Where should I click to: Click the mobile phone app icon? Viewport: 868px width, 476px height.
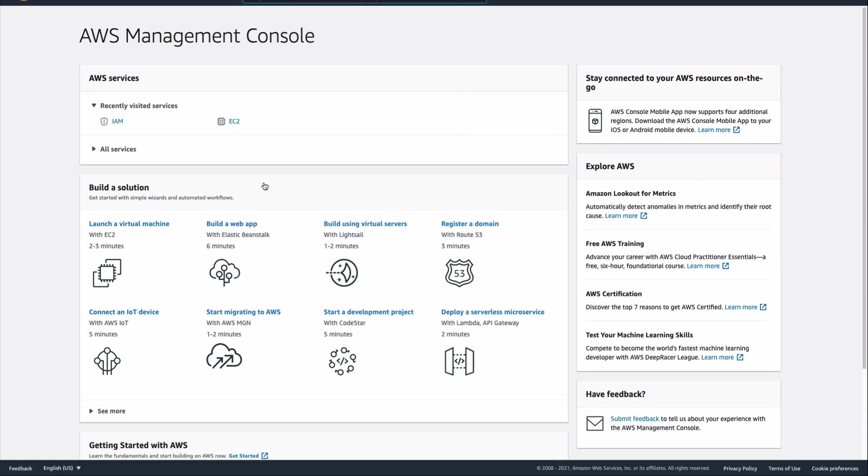595,121
